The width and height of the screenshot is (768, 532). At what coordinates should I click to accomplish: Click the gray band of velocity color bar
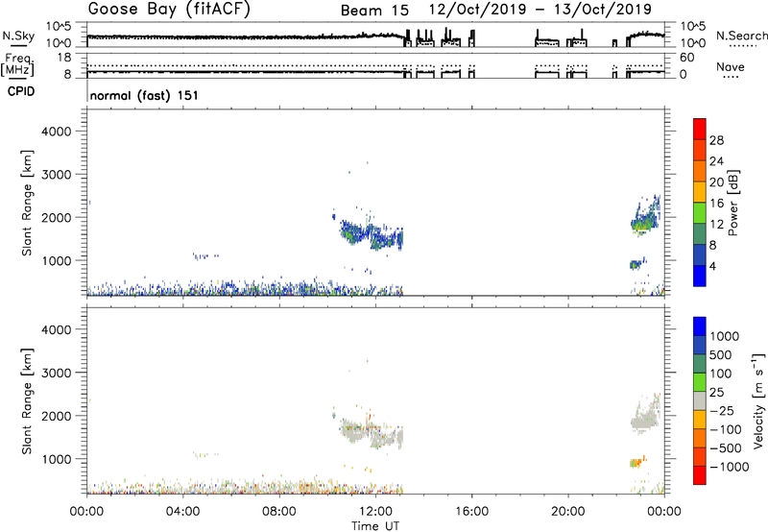700,401
